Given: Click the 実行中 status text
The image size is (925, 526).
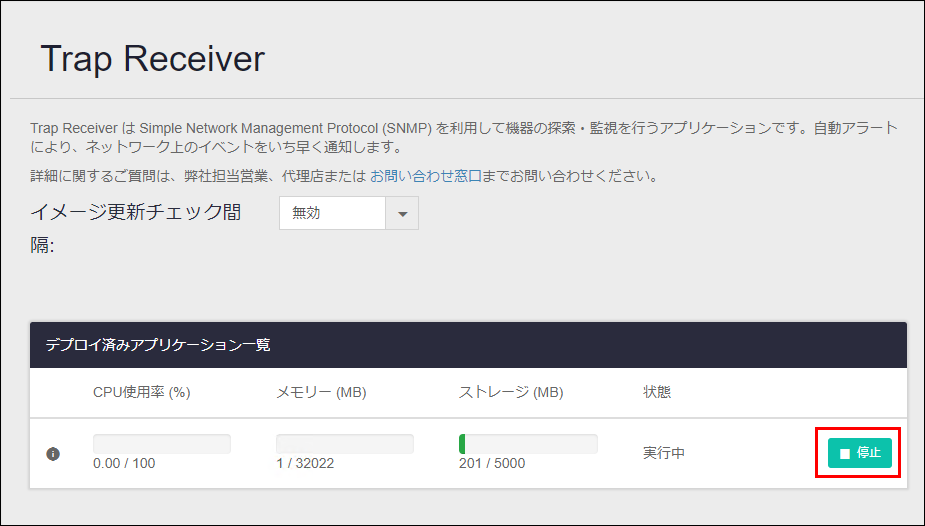Looking at the screenshot, I should [x=664, y=453].
